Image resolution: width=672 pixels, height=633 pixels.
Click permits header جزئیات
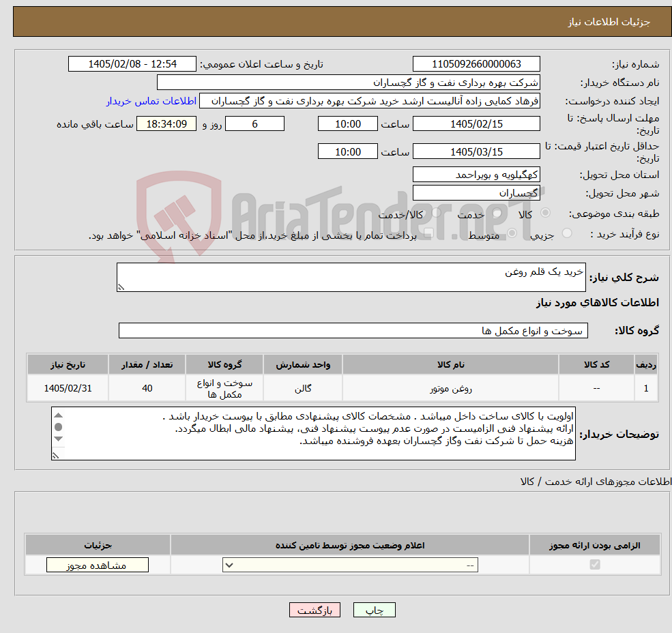coord(98,545)
